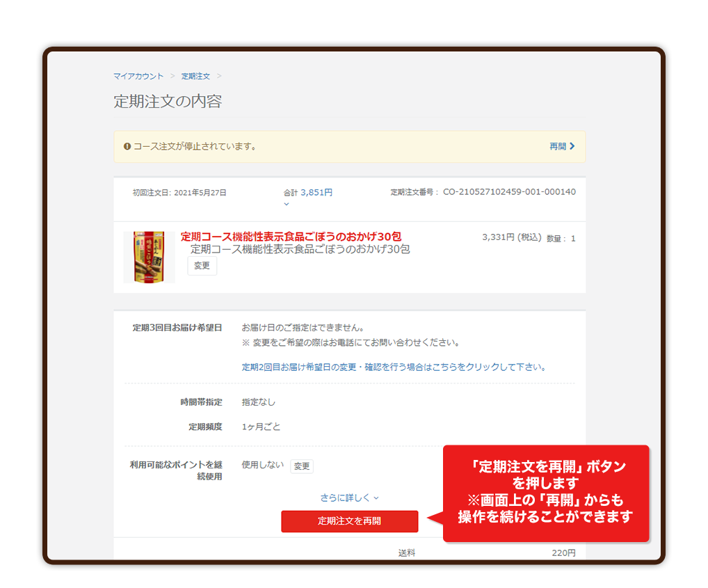Click the warning icon in the stopped-order notice
This screenshot has width=708, height=588.
tap(127, 146)
